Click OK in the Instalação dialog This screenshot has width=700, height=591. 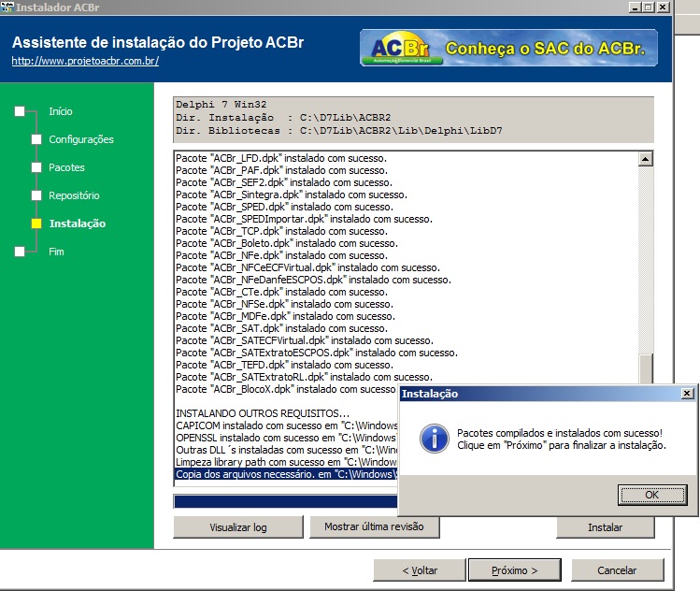(x=652, y=495)
